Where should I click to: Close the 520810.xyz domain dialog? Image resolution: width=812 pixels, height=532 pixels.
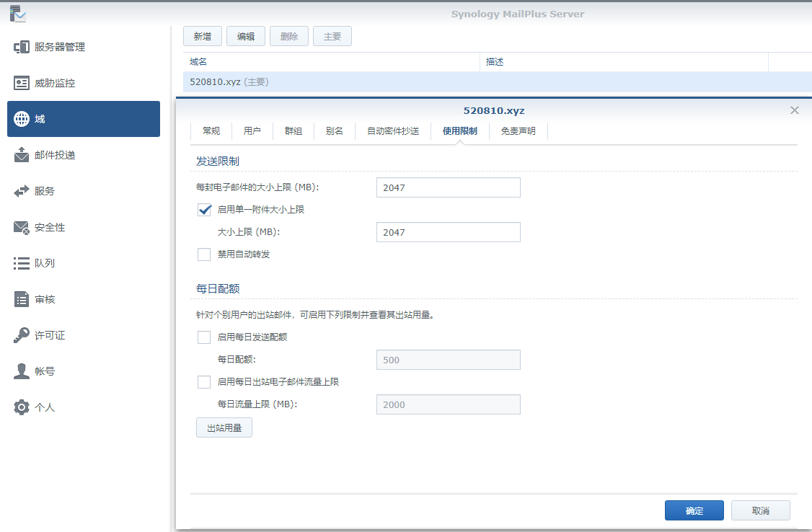pyautogui.click(x=795, y=110)
